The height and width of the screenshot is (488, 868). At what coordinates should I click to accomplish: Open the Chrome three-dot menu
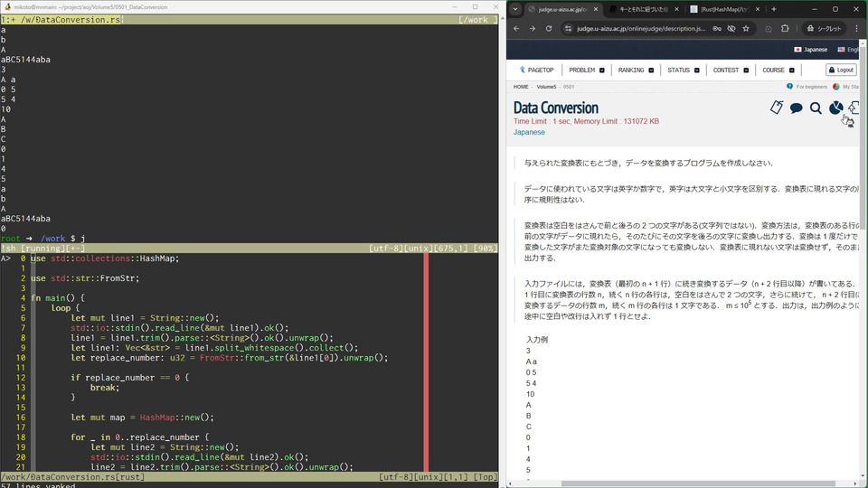coord(856,28)
